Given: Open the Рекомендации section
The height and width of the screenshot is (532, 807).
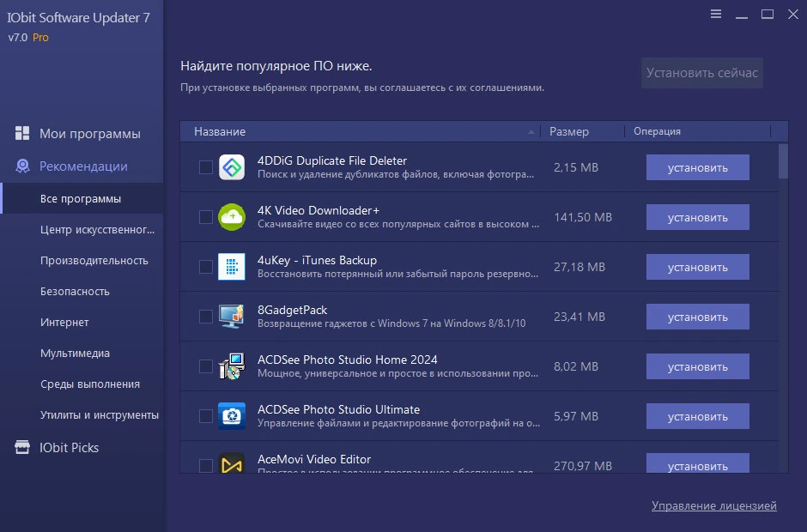Looking at the screenshot, I should click(83, 166).
